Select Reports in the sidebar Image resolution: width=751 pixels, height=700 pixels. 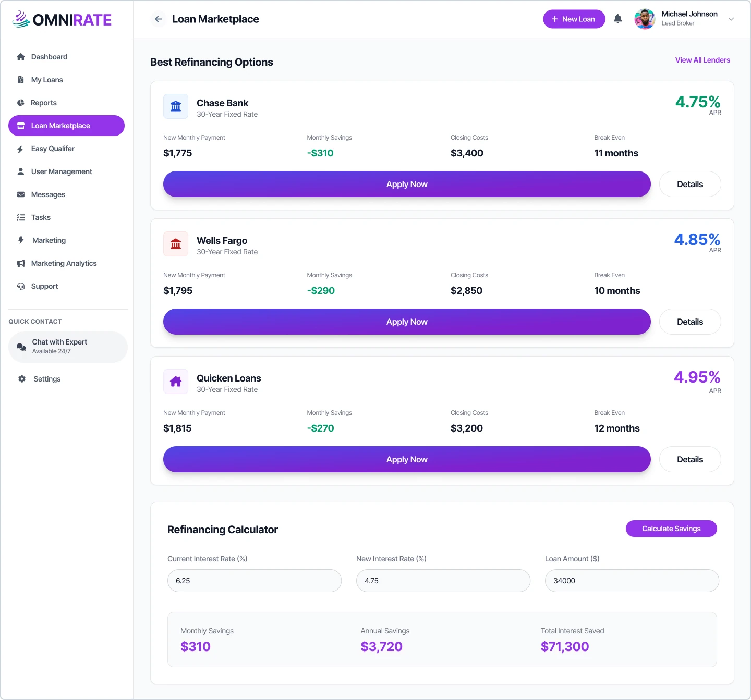pos(66,103)
